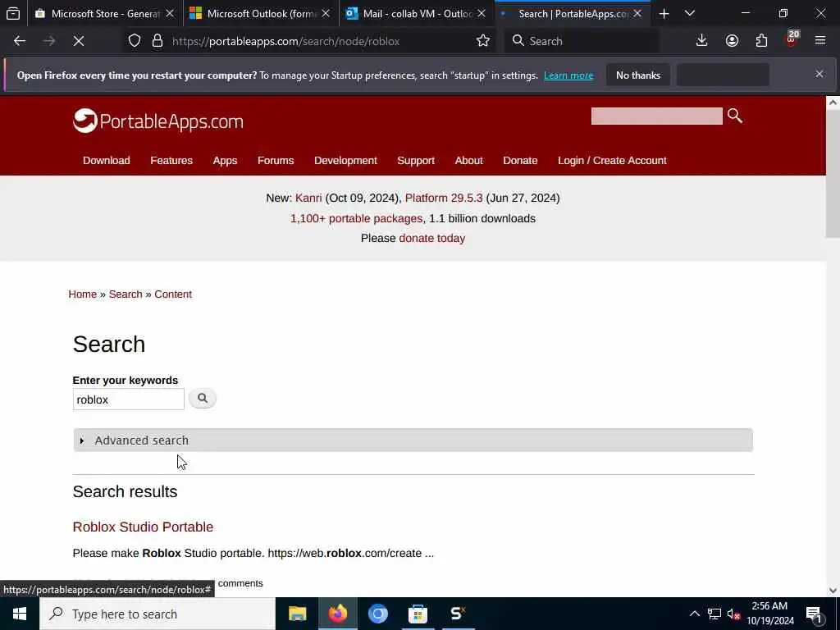840x630 pixels.
Task: Click the S application taskbar icon
Action: pyautogui.click(x=458, y=614)
